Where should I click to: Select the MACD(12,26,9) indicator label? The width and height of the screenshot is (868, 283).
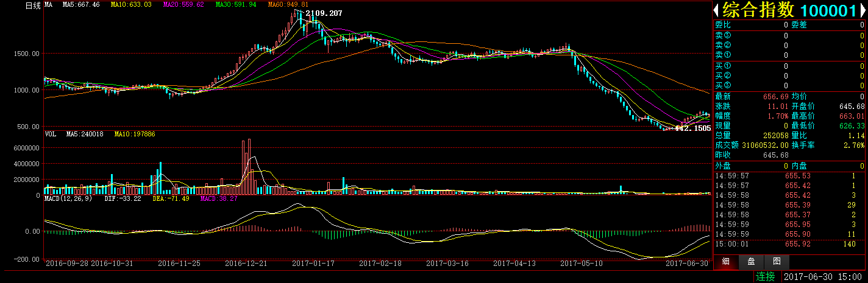point(69,198)
